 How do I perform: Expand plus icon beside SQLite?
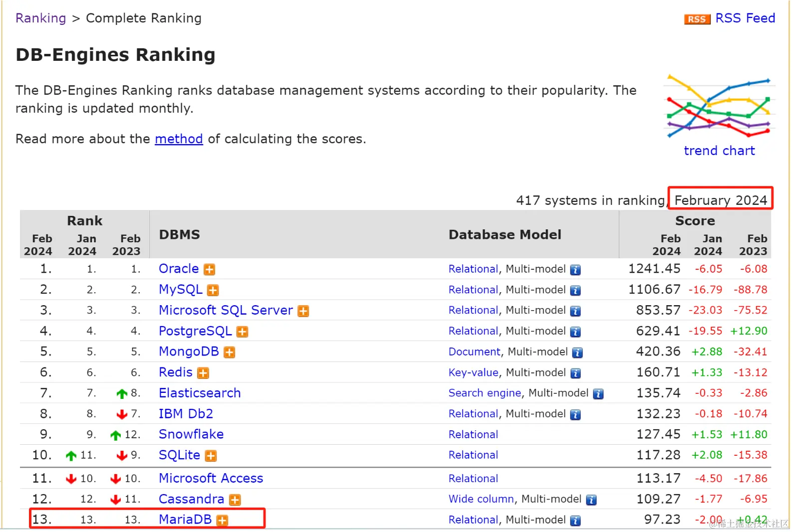click(211, 456)
